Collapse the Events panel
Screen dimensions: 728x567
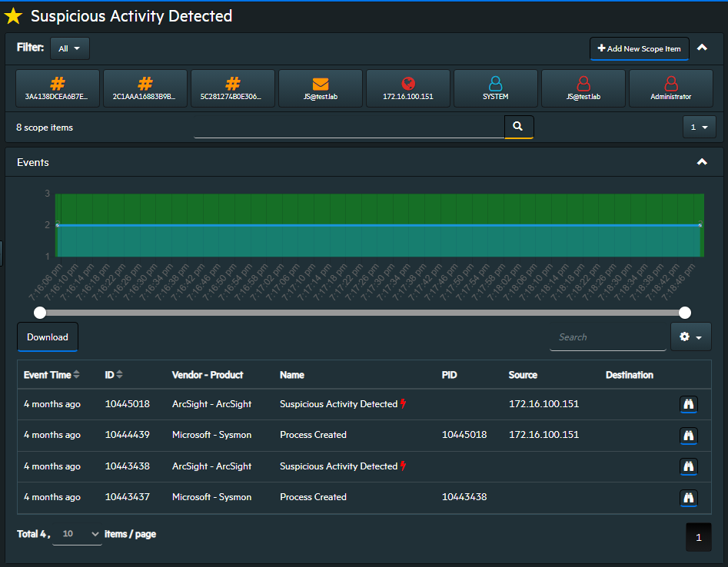(701, 162)
